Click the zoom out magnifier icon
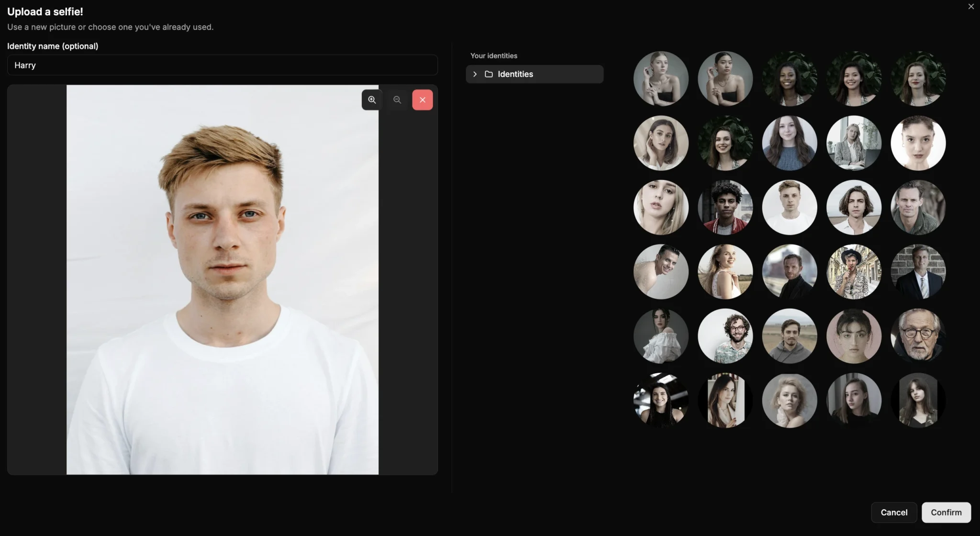The width and height of the screenshot is (980, 536). coord(397,100)
